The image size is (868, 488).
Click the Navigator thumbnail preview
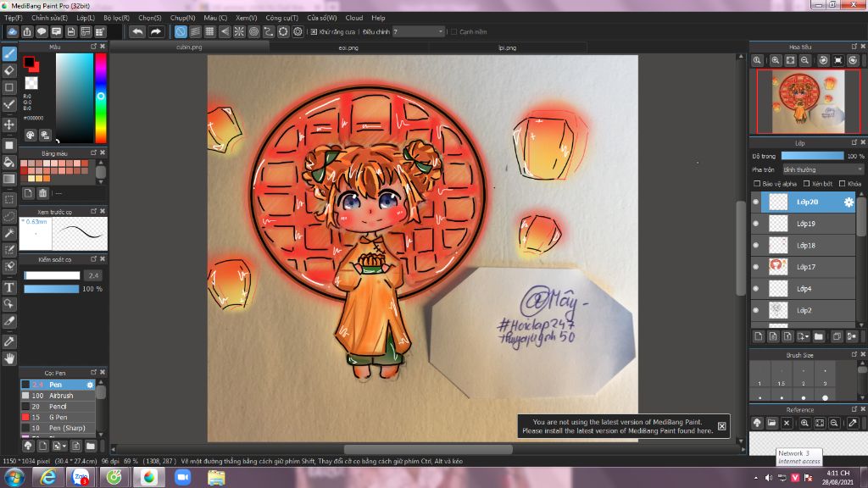[808, 102]
